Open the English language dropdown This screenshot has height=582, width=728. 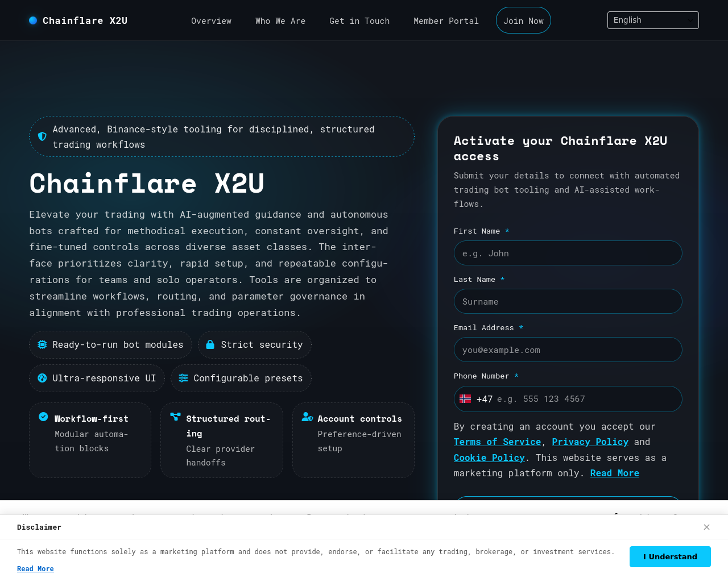click(653, 20)
